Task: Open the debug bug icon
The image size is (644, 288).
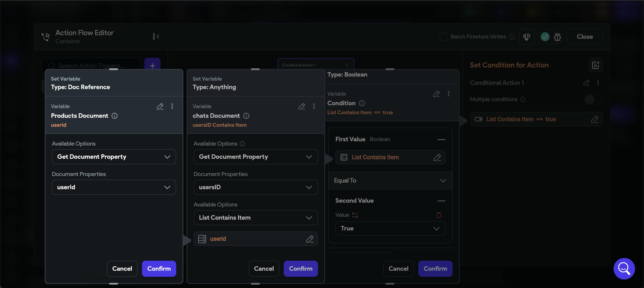Action: pyautogui.click(x=557, y=37)
